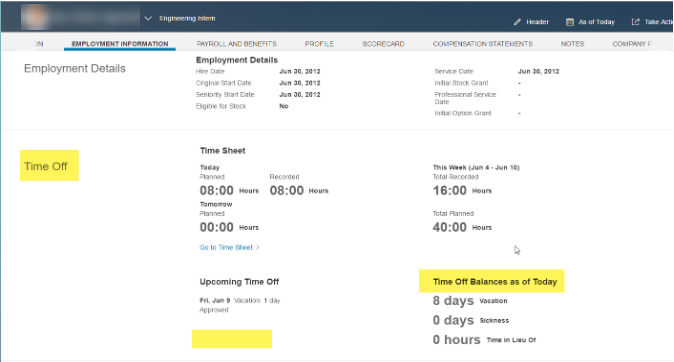Select the Hire Date value Jun 30, 2012
The height and width of the screenshot is (362, 674).
click(x=300, y=71)
